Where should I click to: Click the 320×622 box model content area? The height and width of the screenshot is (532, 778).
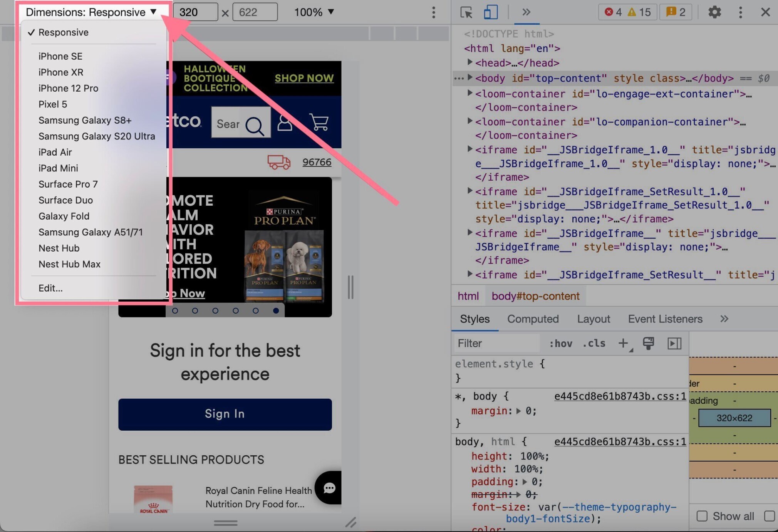pyautogui.click(x=734, y=418)
